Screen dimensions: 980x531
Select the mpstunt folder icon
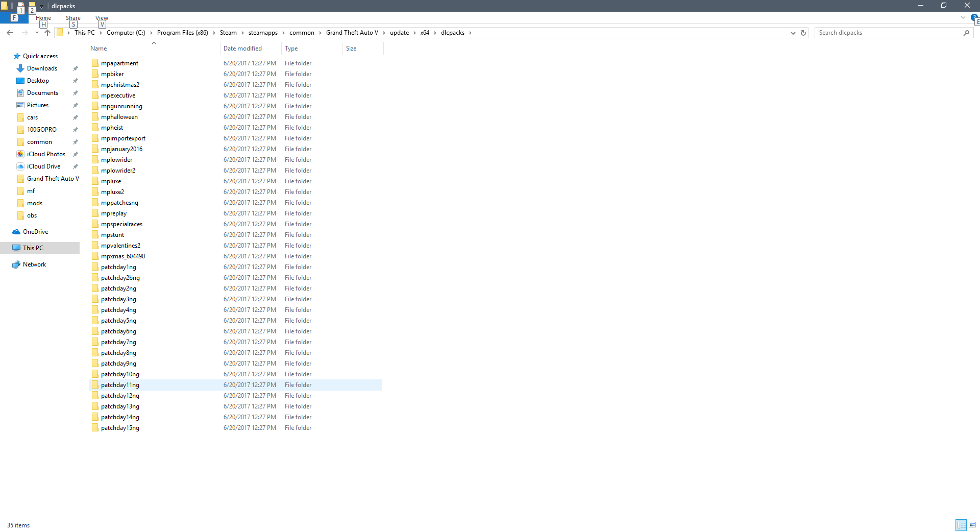click(x=95, y=235)
